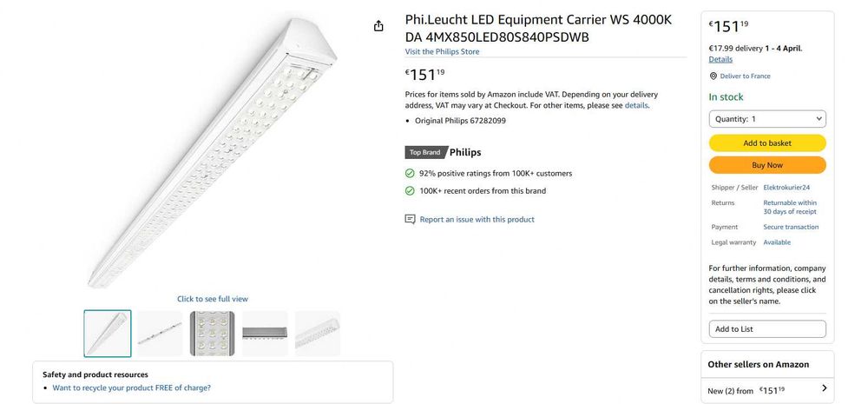Expand the New (2) from offers chevron
This screenshot has height=404, width=868.
[825, 388]
